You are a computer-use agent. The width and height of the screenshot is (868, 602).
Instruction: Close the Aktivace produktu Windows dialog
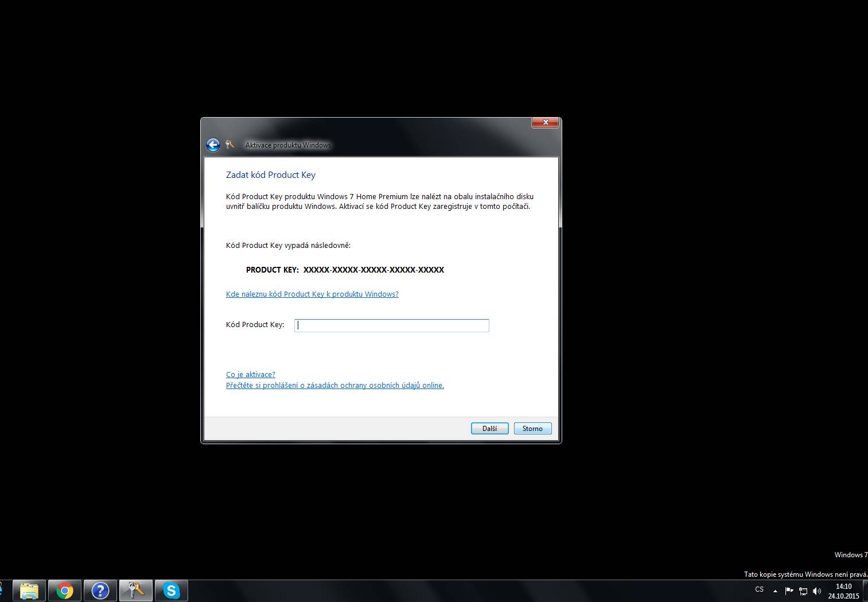click(x=546, y=122)
